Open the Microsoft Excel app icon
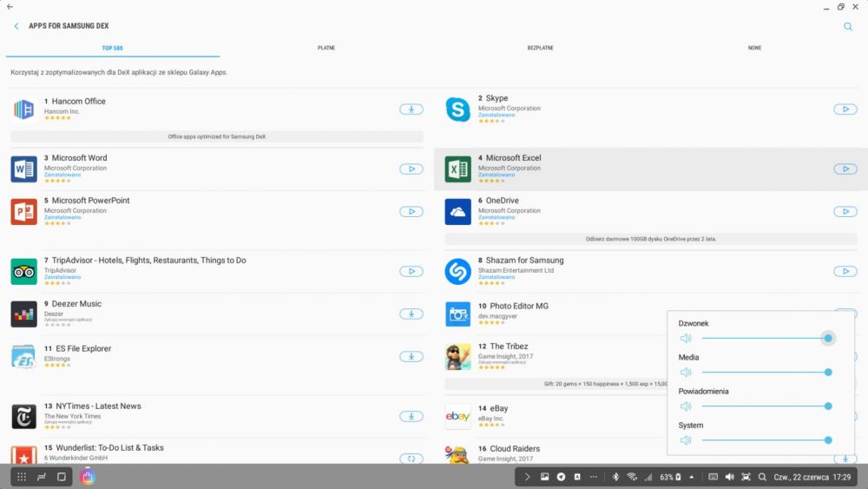 click(x=457, y=169)
